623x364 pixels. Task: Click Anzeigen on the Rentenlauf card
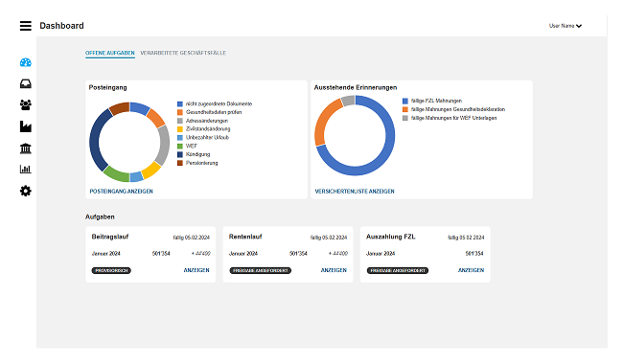pos(334,270)
